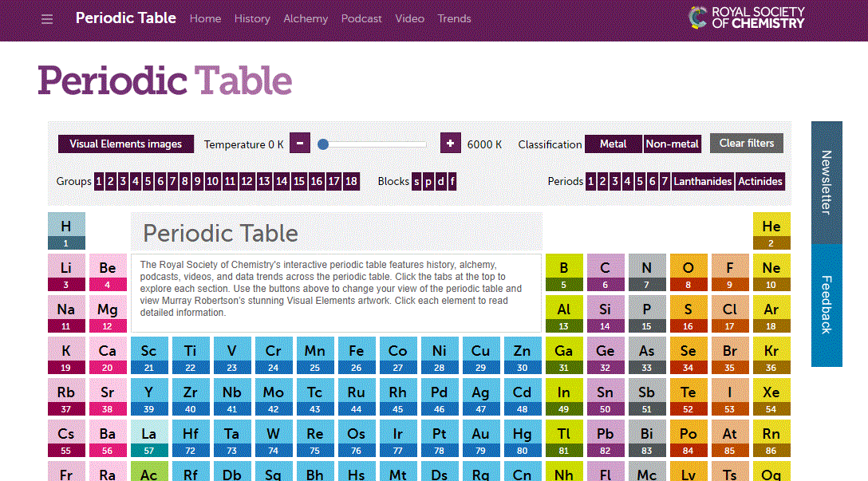Filter by Group 8

(x=185, y=182)
